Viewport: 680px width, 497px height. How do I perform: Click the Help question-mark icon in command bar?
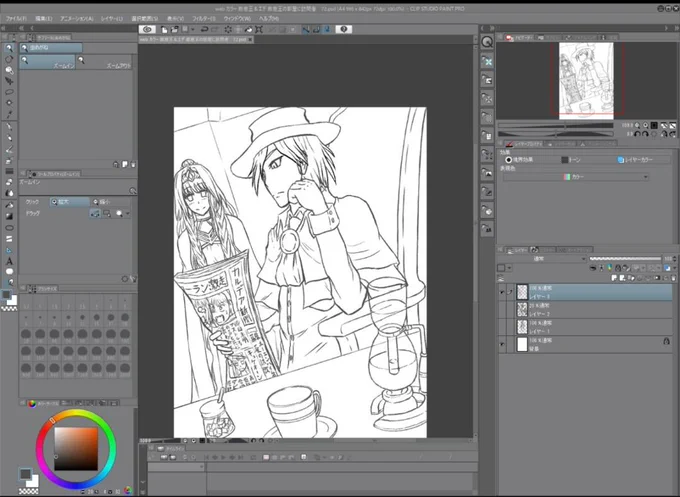point(344,29)
